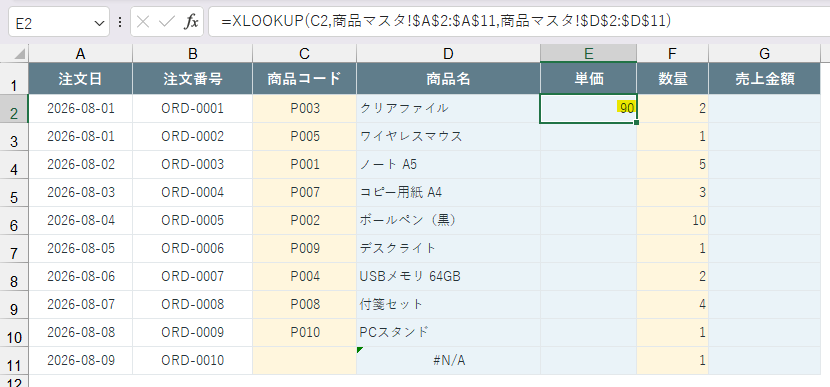Select date cell 2026-08-09

point(80,361)
